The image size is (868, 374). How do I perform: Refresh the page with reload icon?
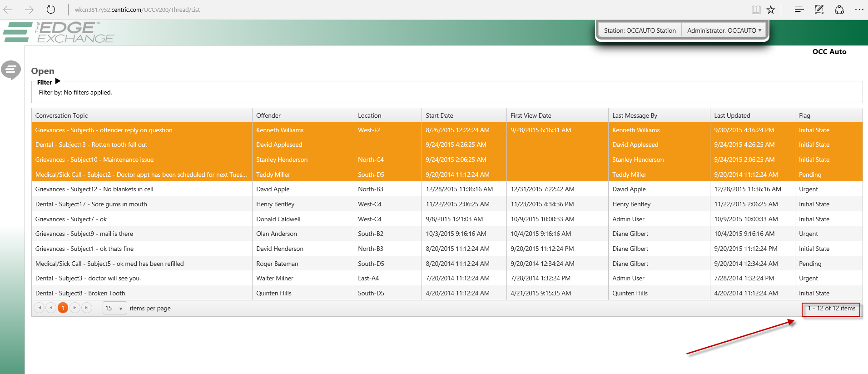[51, 10]
